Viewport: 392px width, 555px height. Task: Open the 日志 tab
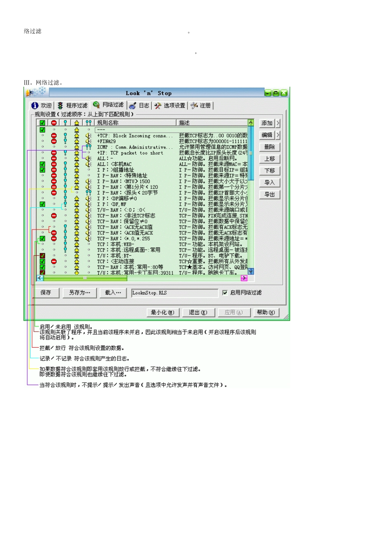click(139, 106)
